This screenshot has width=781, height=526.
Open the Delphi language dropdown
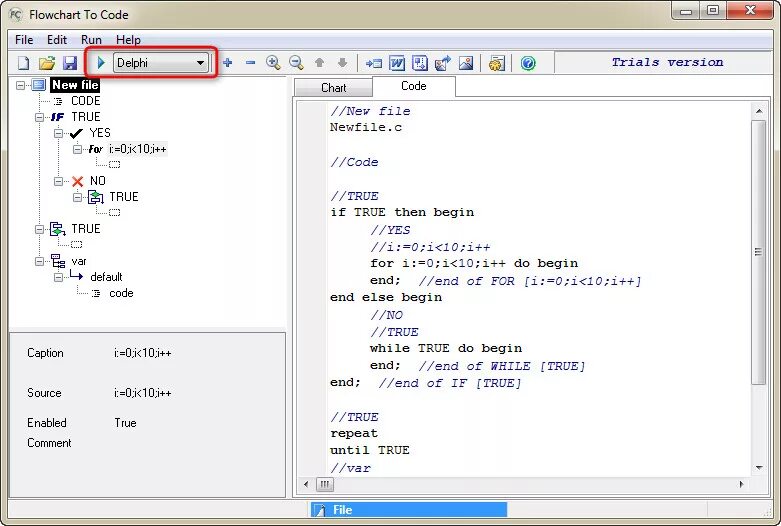click(x=160, y=63)
